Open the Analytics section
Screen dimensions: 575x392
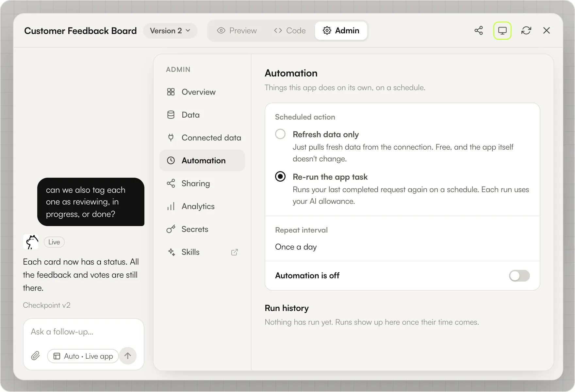202,206
